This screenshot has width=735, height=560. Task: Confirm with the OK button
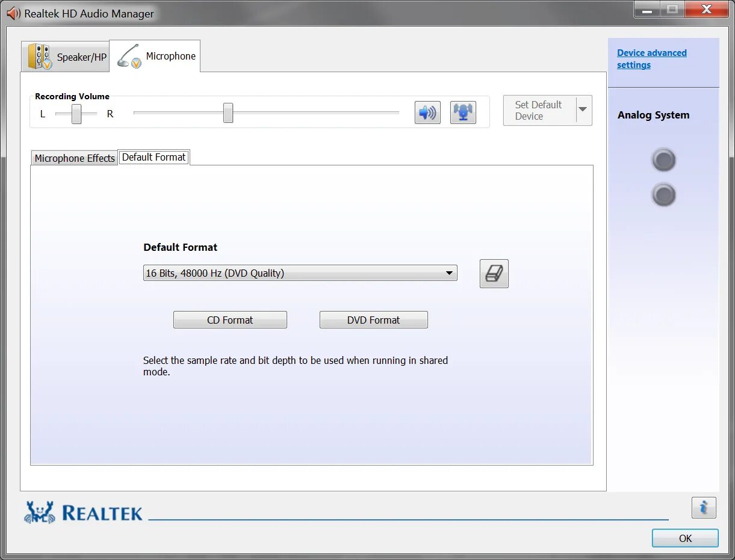click(685, 538)
